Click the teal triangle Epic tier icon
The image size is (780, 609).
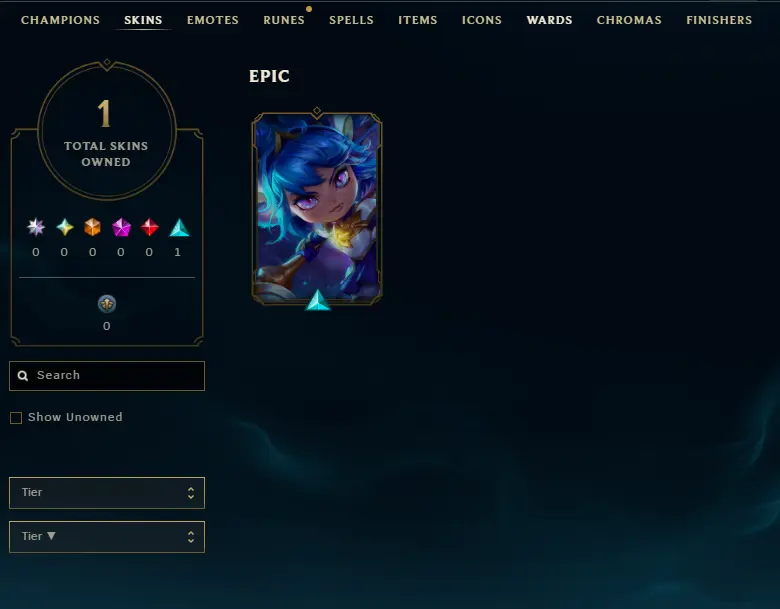point(179,228)
